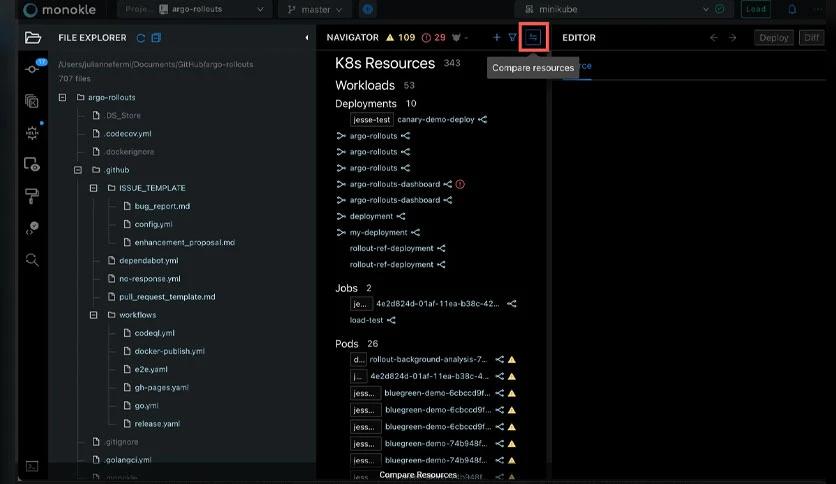Open no-response.yml file

(x=150, y=279)
